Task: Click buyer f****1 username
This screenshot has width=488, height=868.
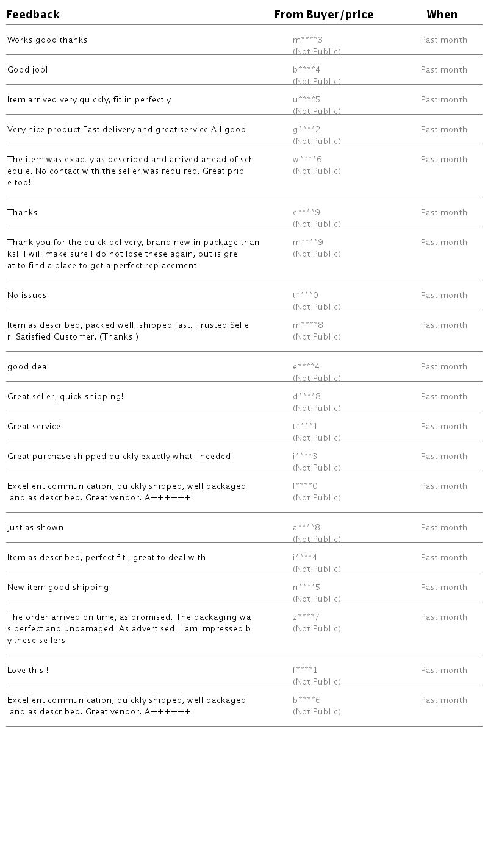Action: (x=305, y=671)
